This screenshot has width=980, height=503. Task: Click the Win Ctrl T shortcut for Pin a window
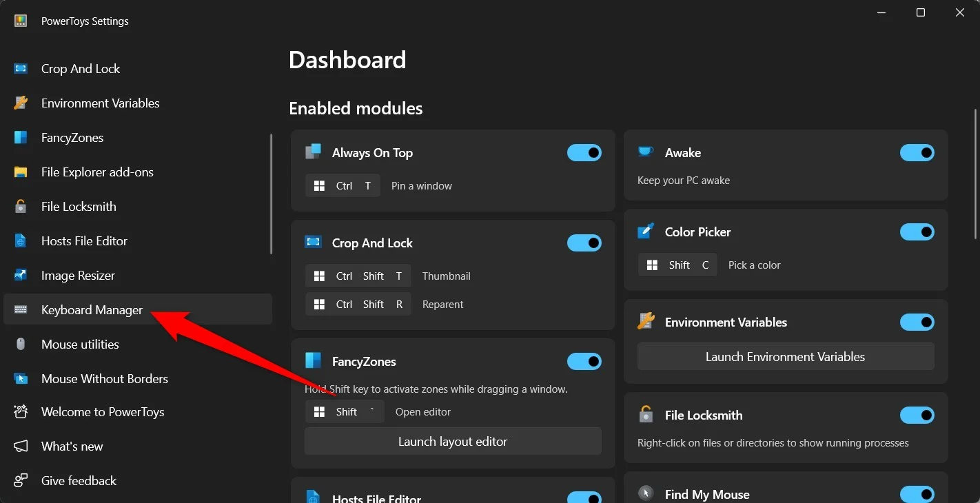pyautogui.click(x=343, y=186)
